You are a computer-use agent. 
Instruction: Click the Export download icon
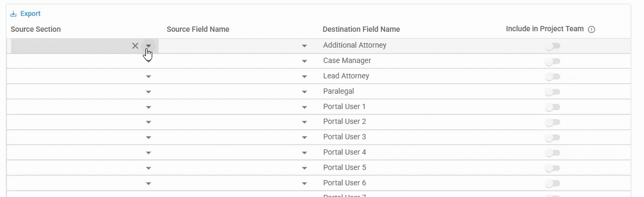tap(14, 14)
